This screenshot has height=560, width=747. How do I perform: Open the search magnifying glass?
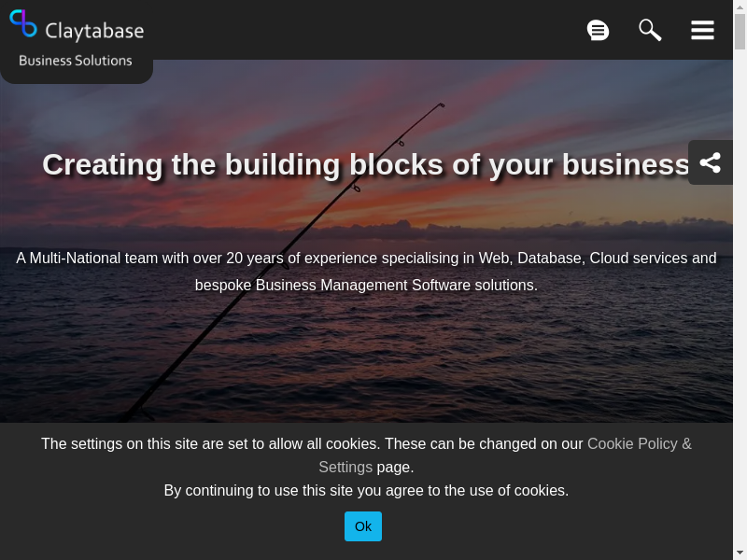click(650, 30)
